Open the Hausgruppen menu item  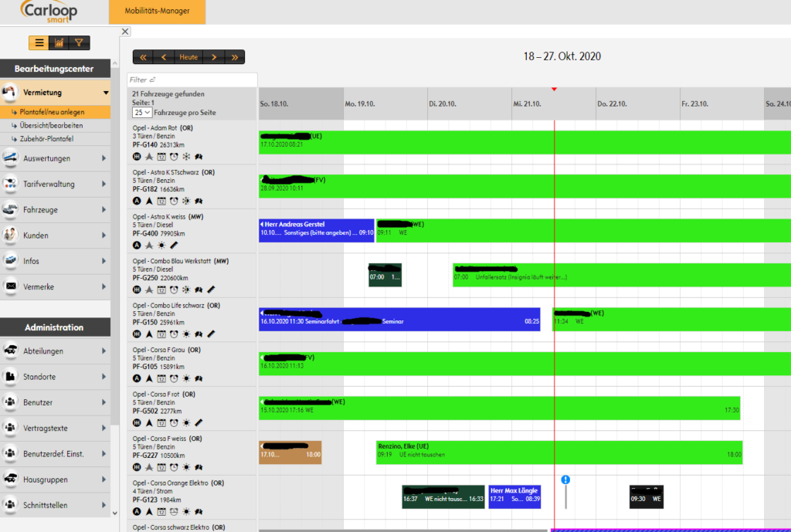point(55,479)
